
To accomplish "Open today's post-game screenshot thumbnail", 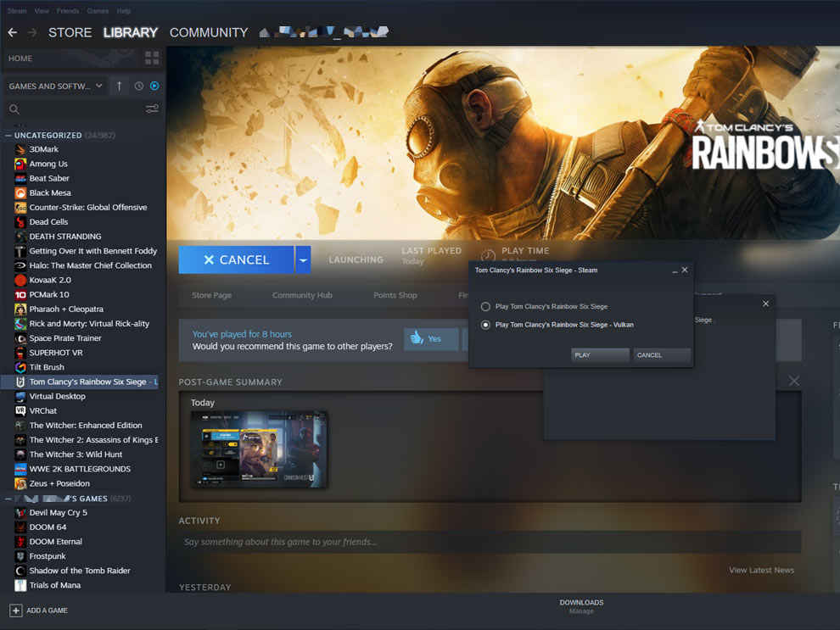I will tap(259, 449).
